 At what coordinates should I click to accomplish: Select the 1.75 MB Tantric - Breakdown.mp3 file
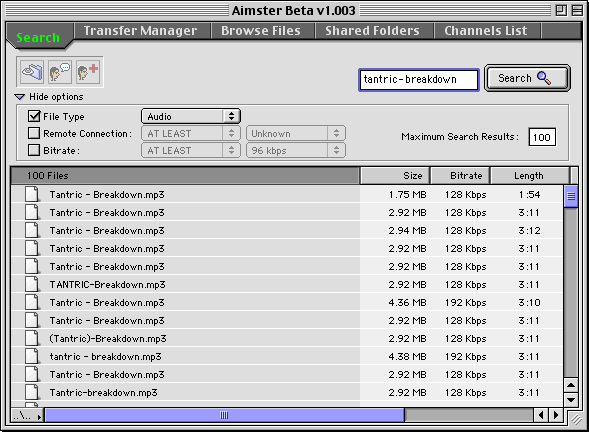[287, 195]
